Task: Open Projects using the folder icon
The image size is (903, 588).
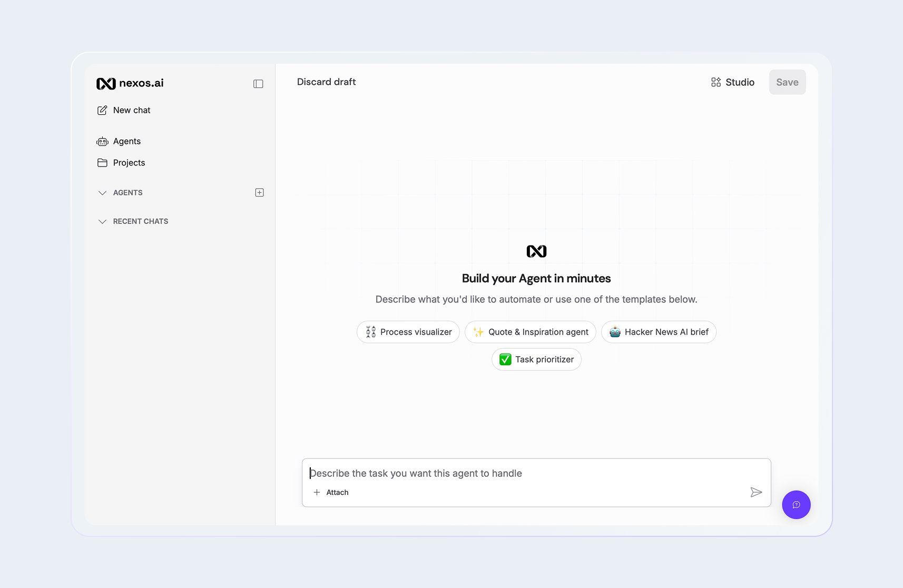Action: [x=102, y=163]
